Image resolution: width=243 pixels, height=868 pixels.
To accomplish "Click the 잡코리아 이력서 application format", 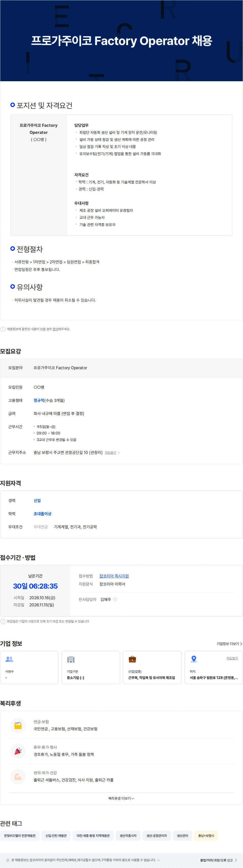I will [x=112, y=584].
